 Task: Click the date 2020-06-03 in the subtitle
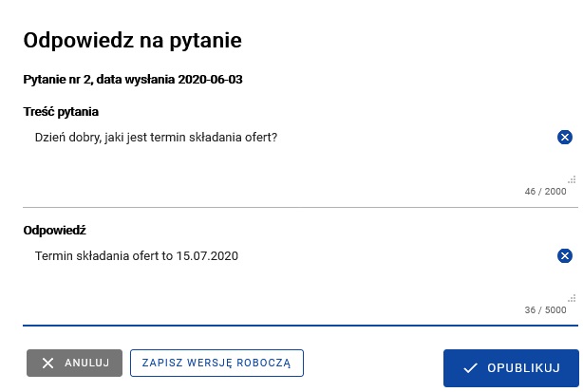211,80
